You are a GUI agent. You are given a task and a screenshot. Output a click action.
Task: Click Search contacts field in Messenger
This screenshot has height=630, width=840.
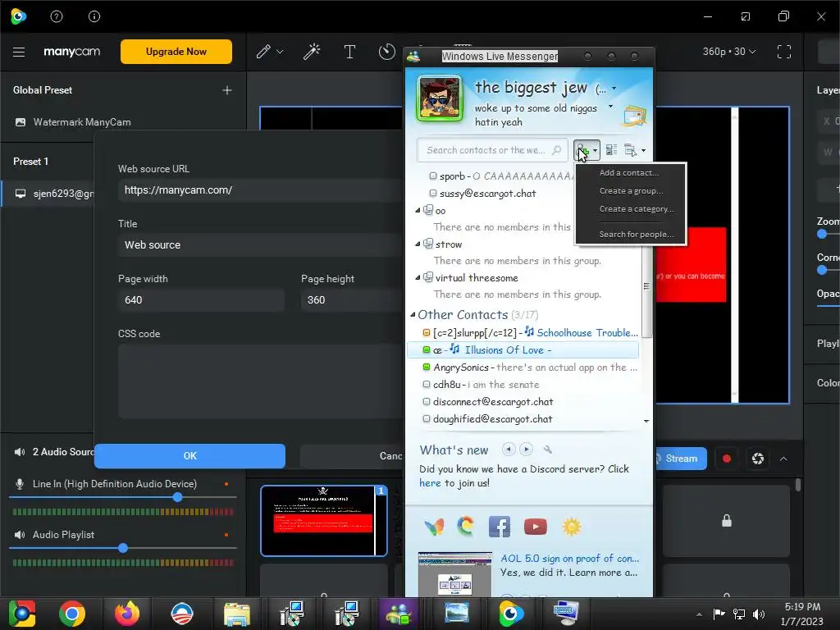(x=492, y=151)
